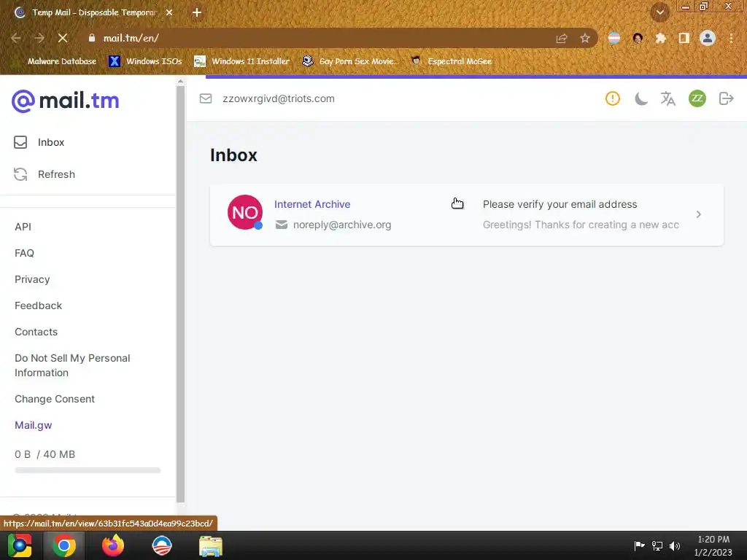Screen dimensions: 747x560
Task: Click the small envelope icon next to noreply@archive.org
Action: (x=282, y=225)
